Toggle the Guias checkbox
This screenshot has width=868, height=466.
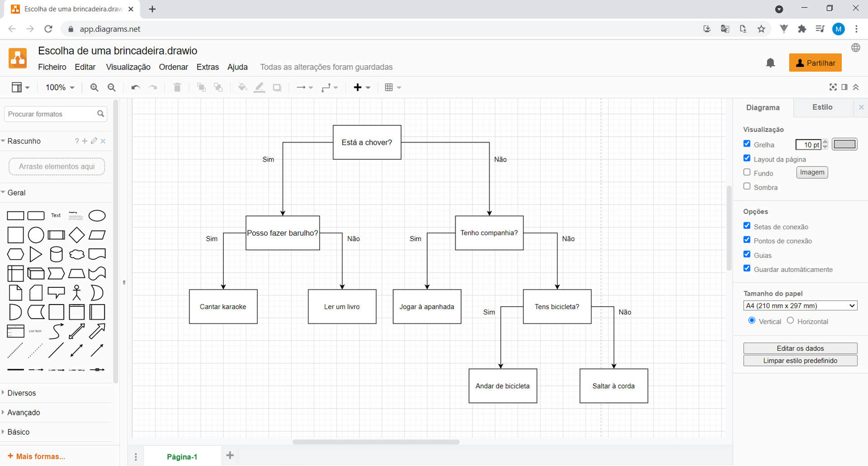[x=747, y=254]
